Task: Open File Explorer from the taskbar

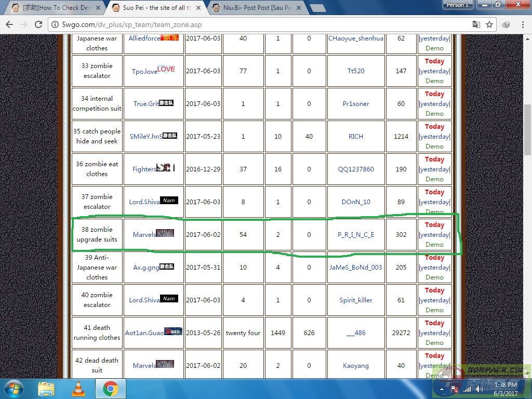Action: click(x=46, y=389)
